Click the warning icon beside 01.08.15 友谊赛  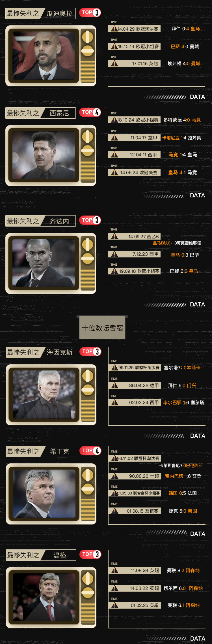[x=114, y=511]
